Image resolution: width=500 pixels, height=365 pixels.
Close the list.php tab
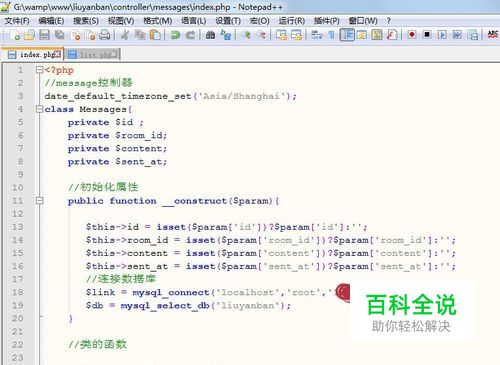(x=114, y=54)
